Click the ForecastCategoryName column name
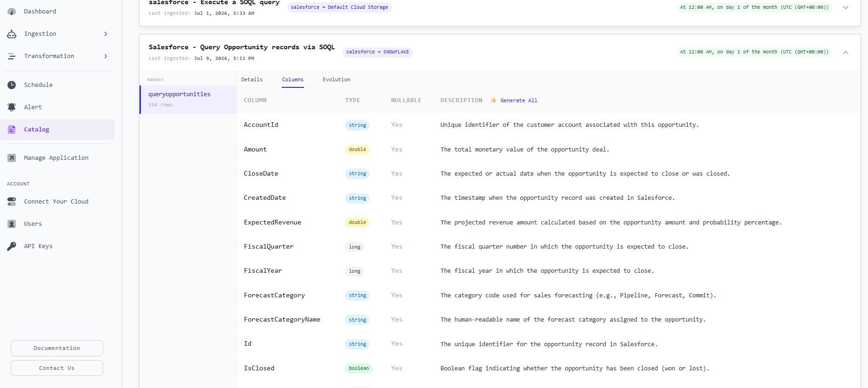 [x=282, y=320]
